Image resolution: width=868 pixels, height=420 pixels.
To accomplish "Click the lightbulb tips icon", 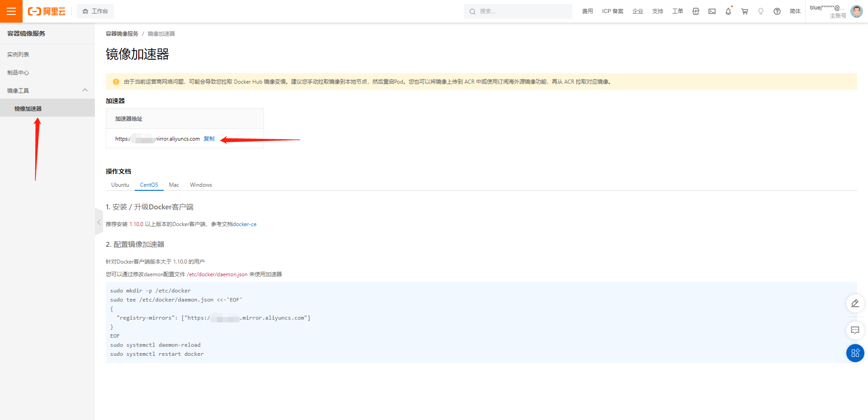I will (761, 11).
